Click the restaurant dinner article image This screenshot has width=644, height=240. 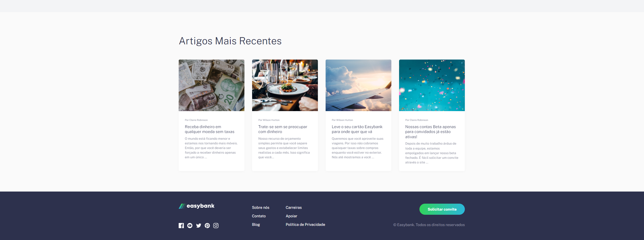click(285, 85)
